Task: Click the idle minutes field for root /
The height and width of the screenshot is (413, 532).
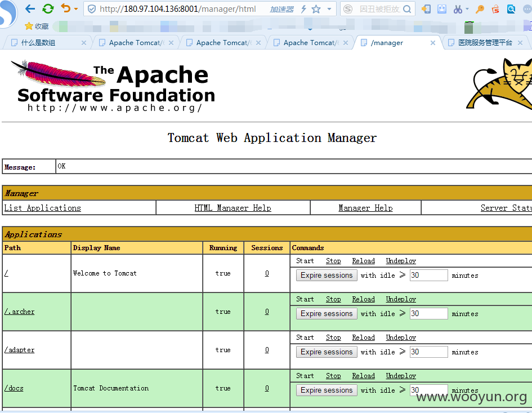Action: (428, 275)
